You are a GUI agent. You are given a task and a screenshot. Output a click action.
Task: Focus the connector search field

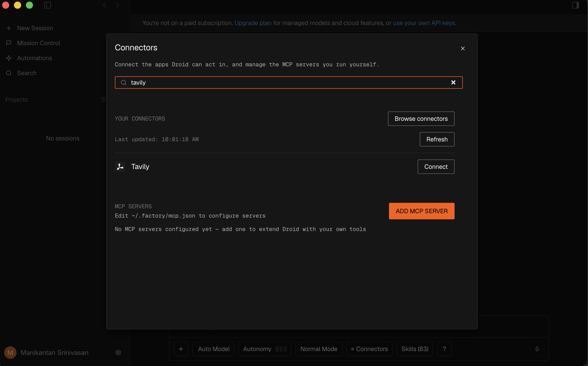tap(289, 83)
